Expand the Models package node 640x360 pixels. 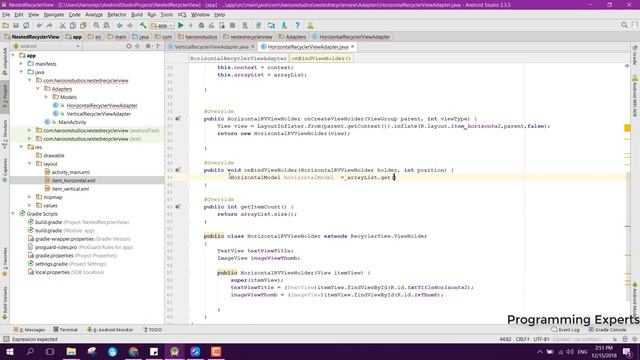coord(46,97)
